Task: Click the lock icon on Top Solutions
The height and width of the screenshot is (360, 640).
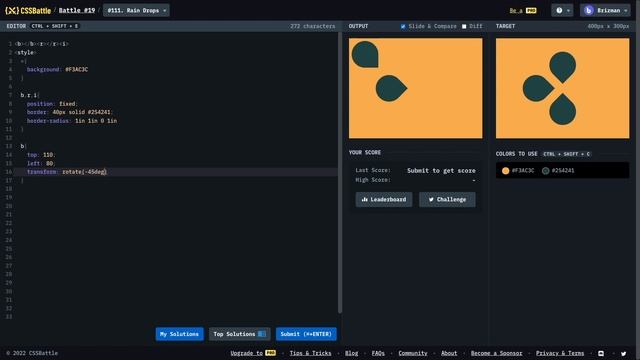Action: coord(262,334)
